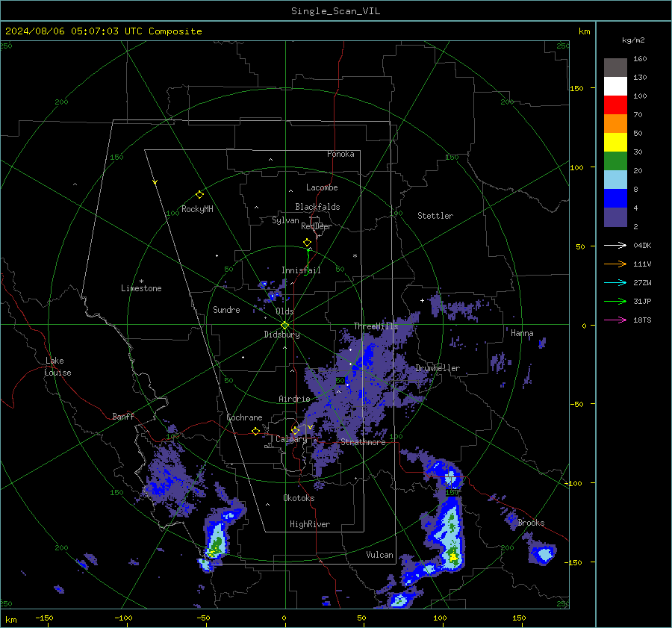Click the Sundre city label

[226, 310]
